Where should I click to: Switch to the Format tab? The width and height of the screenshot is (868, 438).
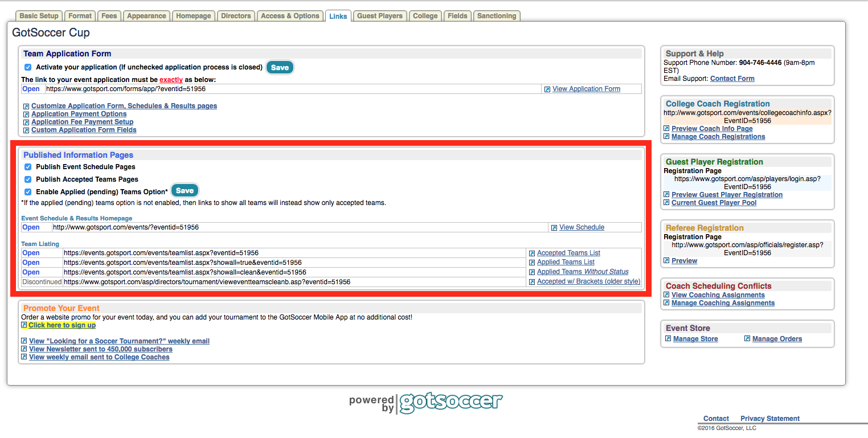coord(80,16)
